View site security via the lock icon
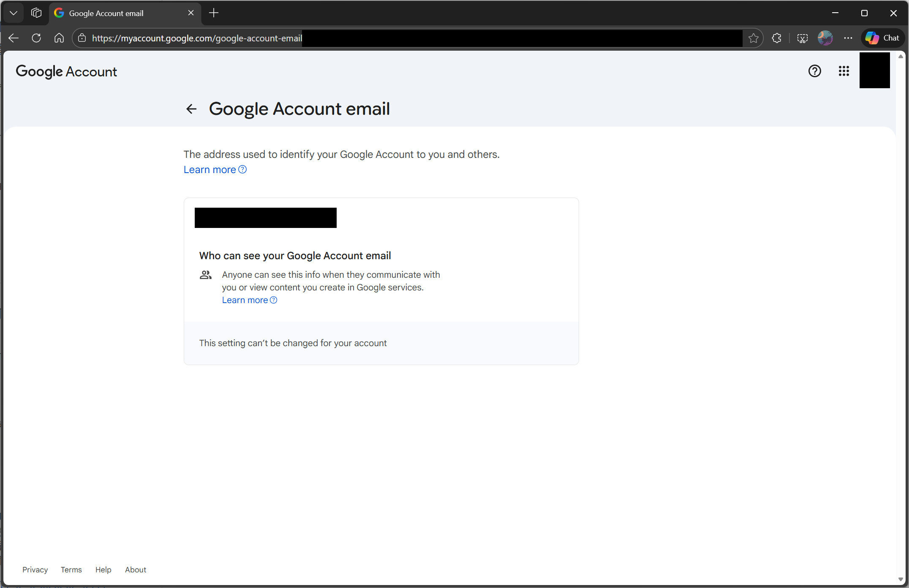The height and width of the screenshot is (588, 909). pos(82,38)
